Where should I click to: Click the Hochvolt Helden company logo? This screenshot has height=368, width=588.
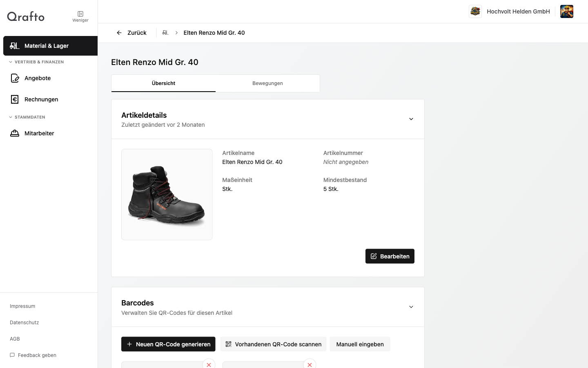(475, 11)
